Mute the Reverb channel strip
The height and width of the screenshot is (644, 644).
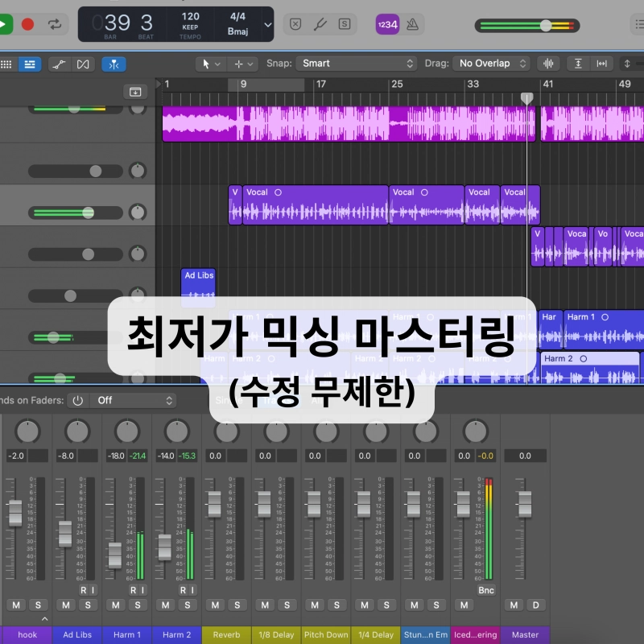coord(216,605)
